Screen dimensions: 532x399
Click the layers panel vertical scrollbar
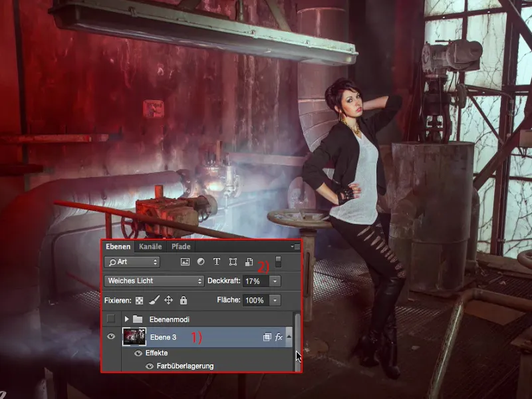tap(297, 342)
